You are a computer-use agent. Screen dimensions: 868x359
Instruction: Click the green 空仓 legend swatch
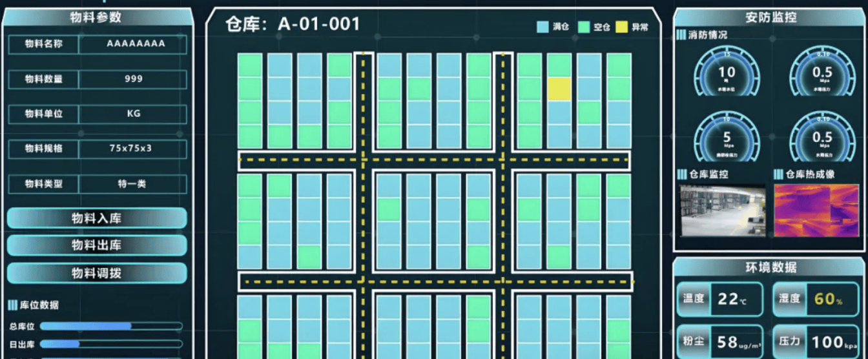coord(583,27)
